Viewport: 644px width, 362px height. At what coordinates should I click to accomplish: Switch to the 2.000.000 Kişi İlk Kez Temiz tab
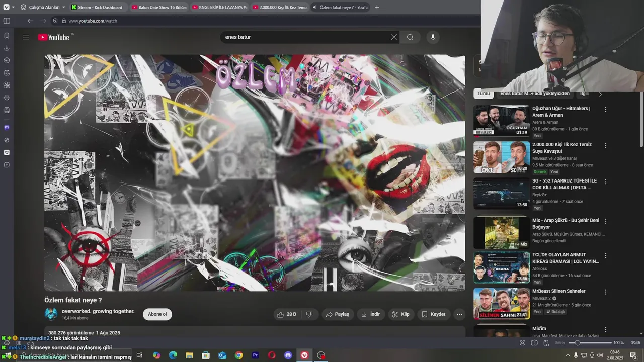280,7
